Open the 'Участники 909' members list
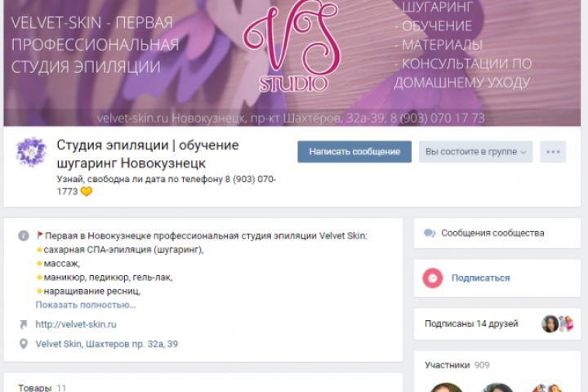Viewport: 588px width, 392px height. pos(457,365)
